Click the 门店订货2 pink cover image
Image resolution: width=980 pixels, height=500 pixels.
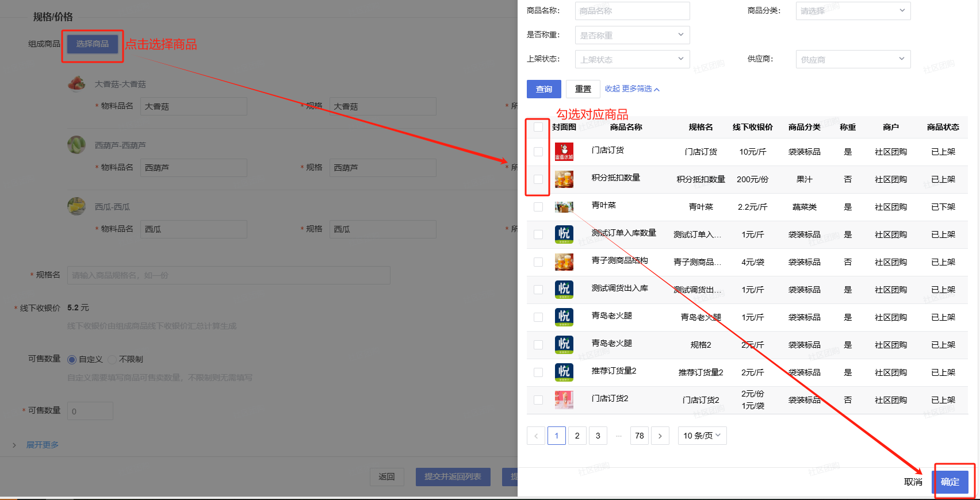click(x=564, y=400)
